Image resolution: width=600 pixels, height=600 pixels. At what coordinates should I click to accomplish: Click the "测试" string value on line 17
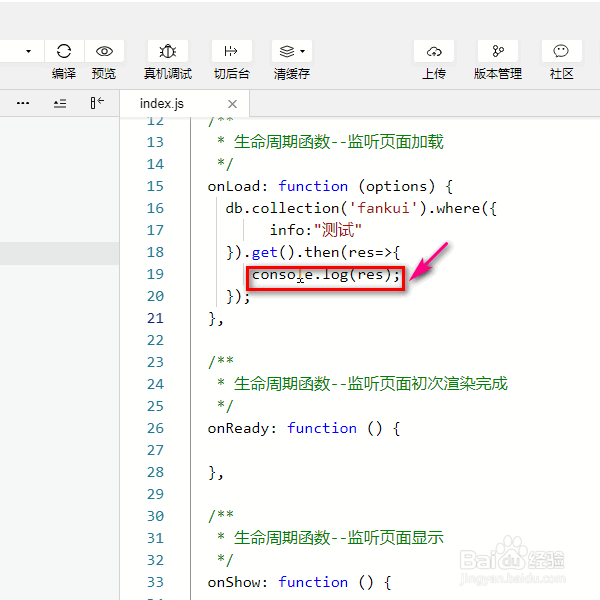click(338, 230)
